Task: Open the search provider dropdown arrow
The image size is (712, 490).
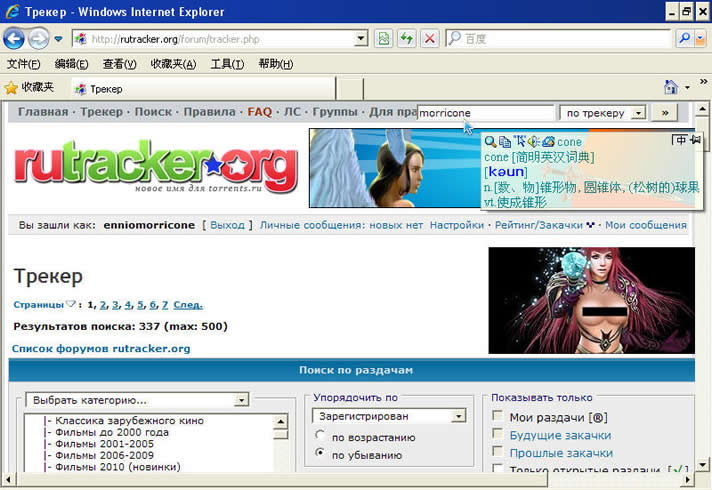Action: click(700, 39)
